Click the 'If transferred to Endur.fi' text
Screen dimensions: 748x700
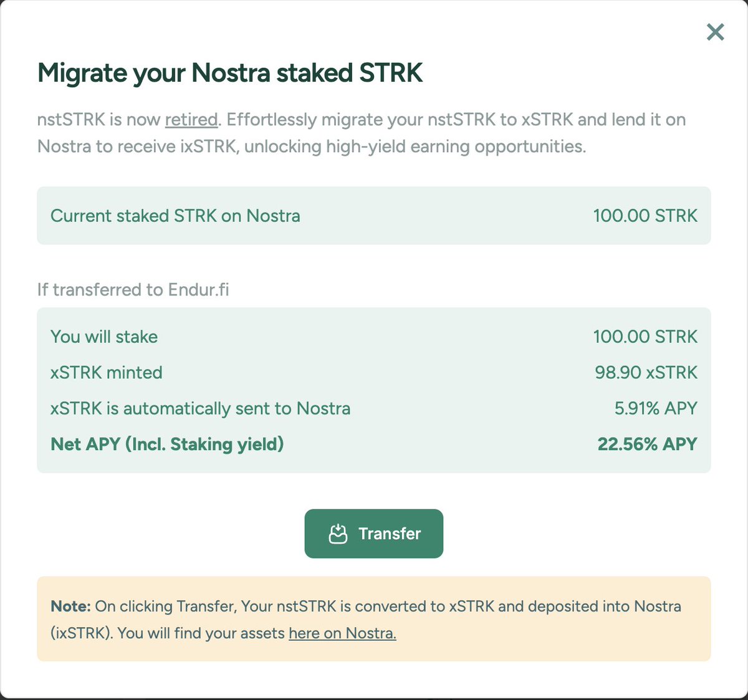133,290
